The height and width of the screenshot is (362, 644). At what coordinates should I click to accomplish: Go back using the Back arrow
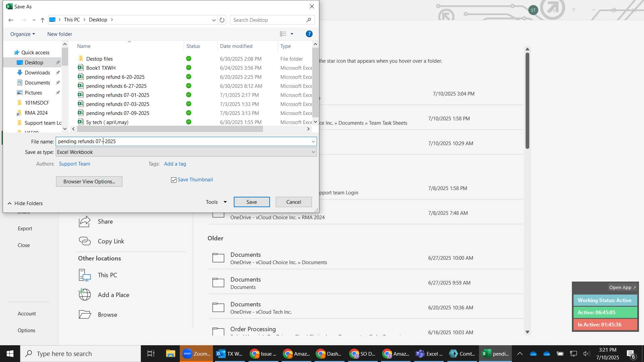click(x=11, y=20)
